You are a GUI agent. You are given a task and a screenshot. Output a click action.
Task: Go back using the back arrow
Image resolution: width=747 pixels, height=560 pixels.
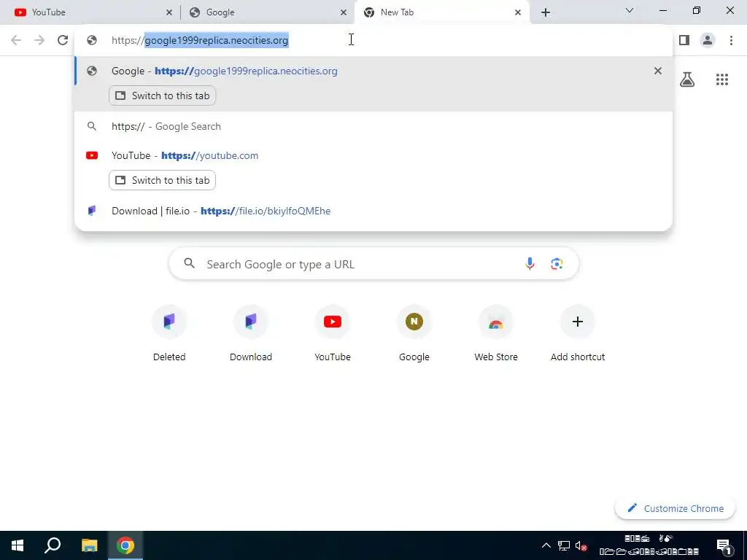(16, 40)
